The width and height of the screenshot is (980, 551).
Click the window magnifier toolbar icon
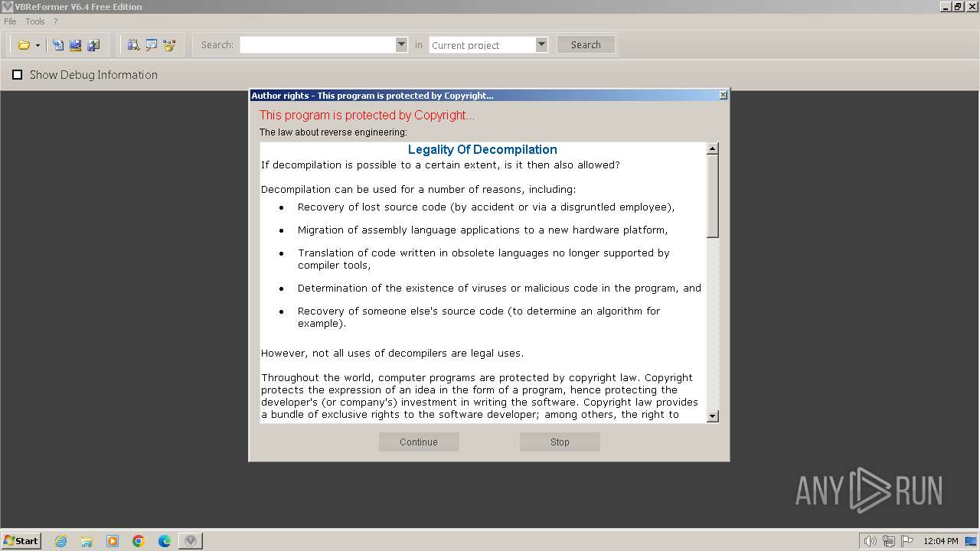(152, 45)
